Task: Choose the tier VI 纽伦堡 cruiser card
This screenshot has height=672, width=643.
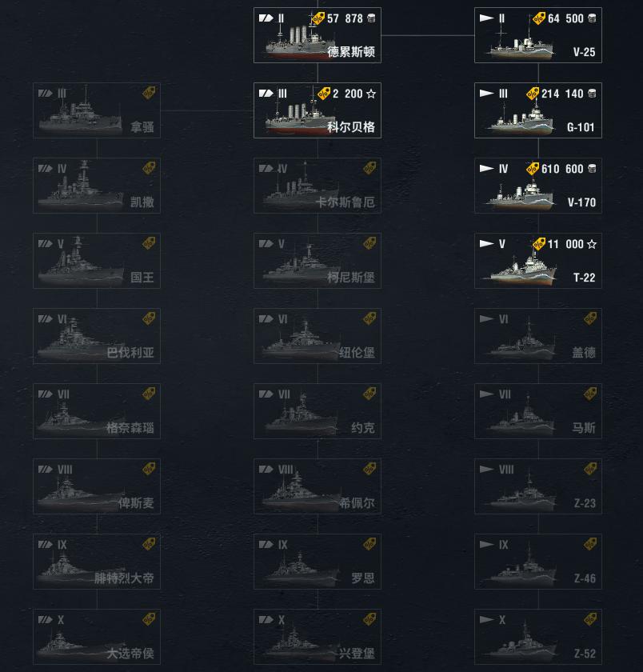Action: pos(318,336)
